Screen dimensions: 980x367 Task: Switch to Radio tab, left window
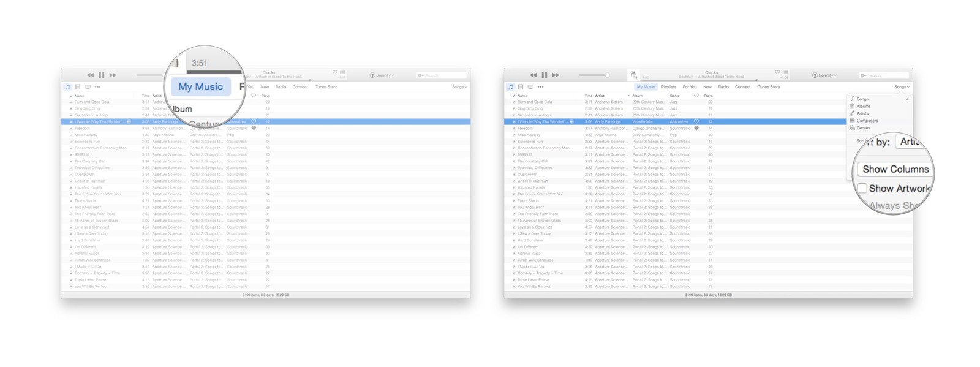coord(281,87)
